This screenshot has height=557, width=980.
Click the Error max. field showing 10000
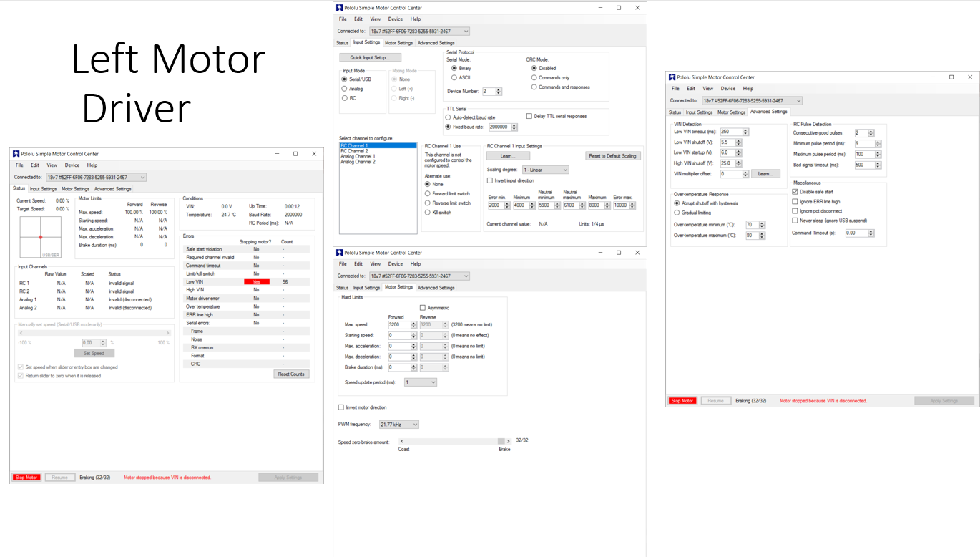[619, 205]
